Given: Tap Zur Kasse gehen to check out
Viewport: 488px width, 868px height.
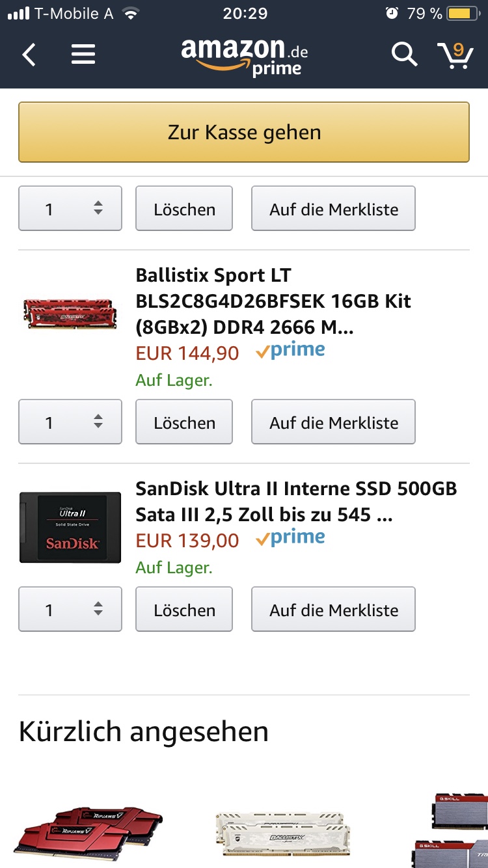Looking at the screenshot, I should point(244,131).
